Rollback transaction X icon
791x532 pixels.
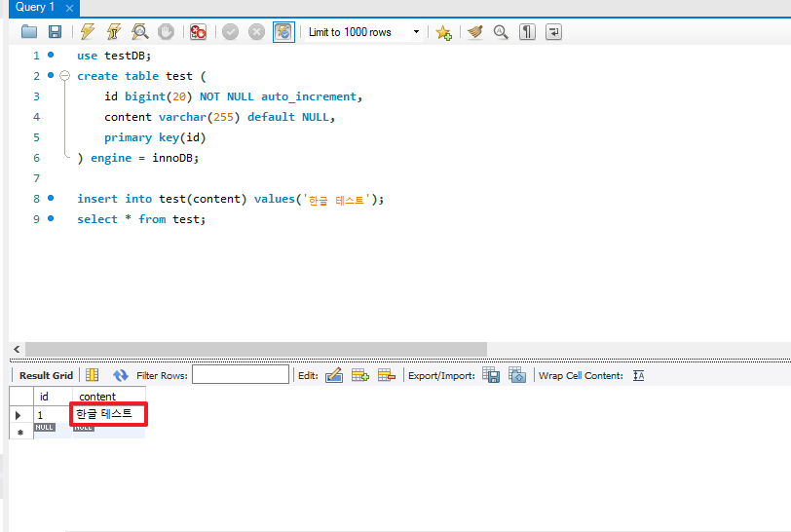pyautogui.click(x=256, y=32)
